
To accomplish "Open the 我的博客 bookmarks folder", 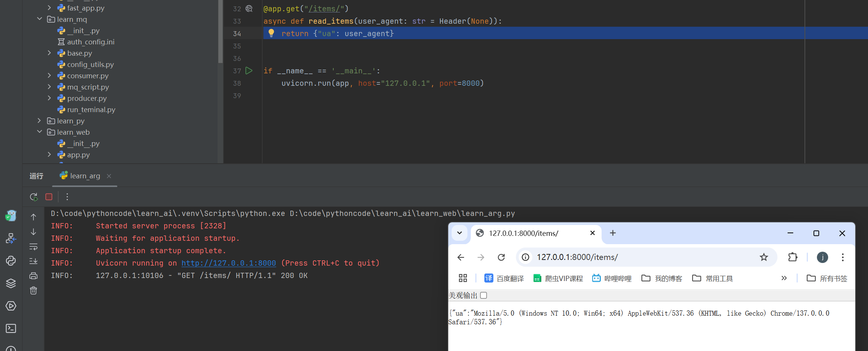I will pyautogui.click(x=662, y=278).
